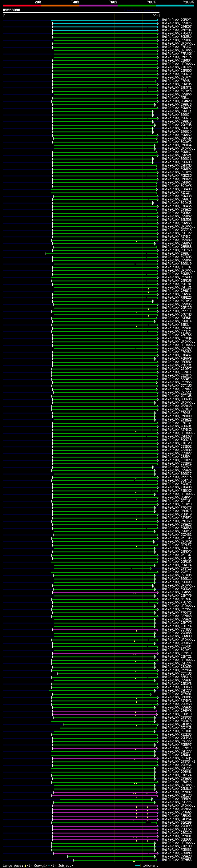This screenshot has height=868, width=197.
Task: Select hit label UniRef100_B9MTB1
Action: point(177,284)
